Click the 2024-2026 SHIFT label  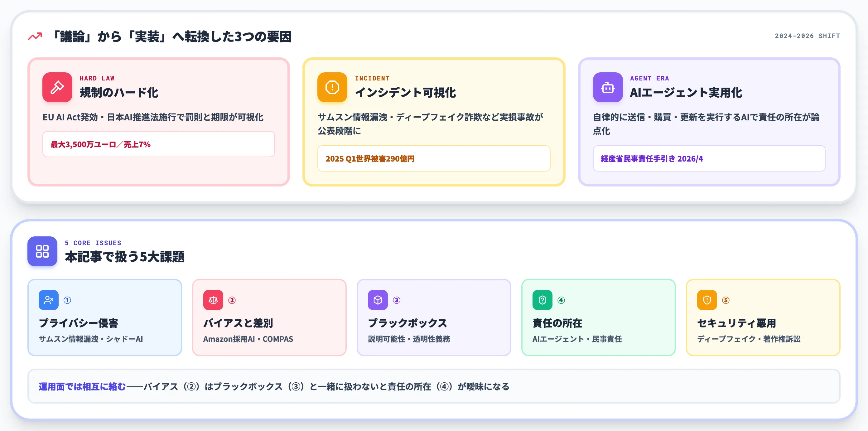(x=807, y=36)
